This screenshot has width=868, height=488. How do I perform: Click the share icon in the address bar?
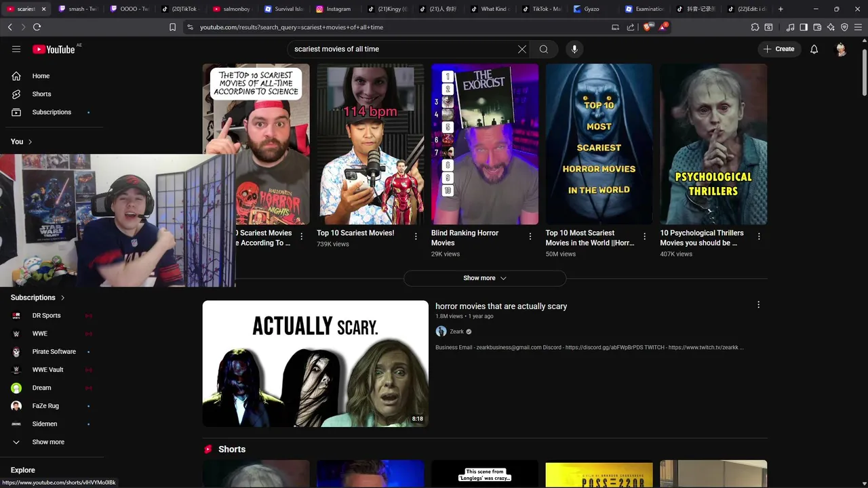coord(631,27)
